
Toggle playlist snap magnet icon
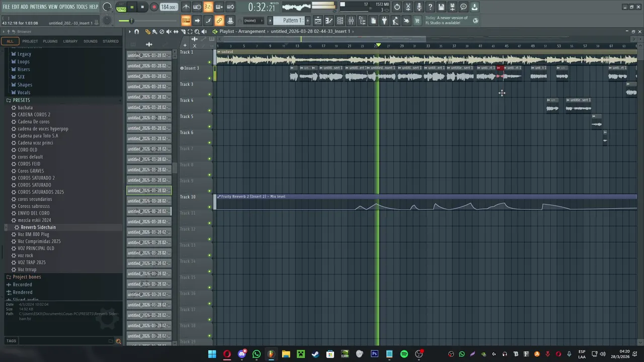tap(136, 31)
